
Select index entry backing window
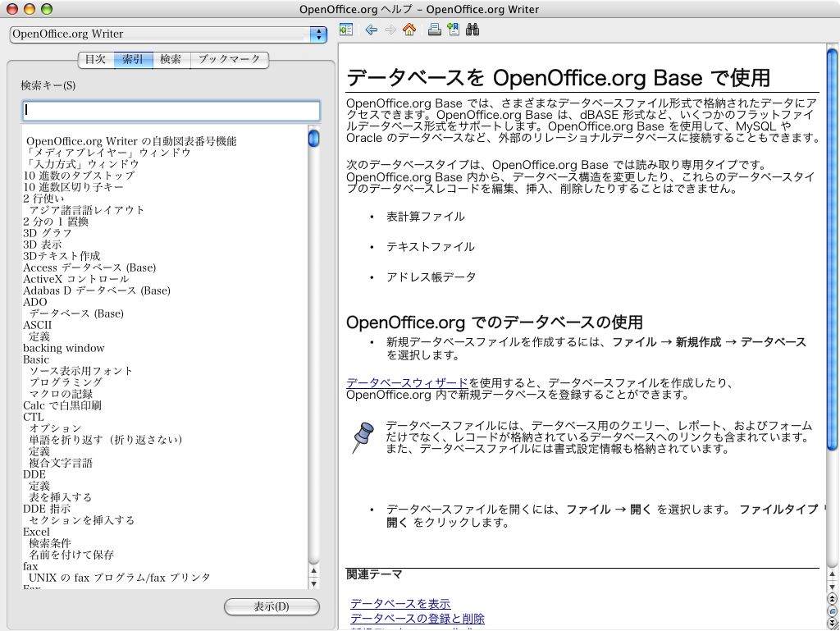64,348
